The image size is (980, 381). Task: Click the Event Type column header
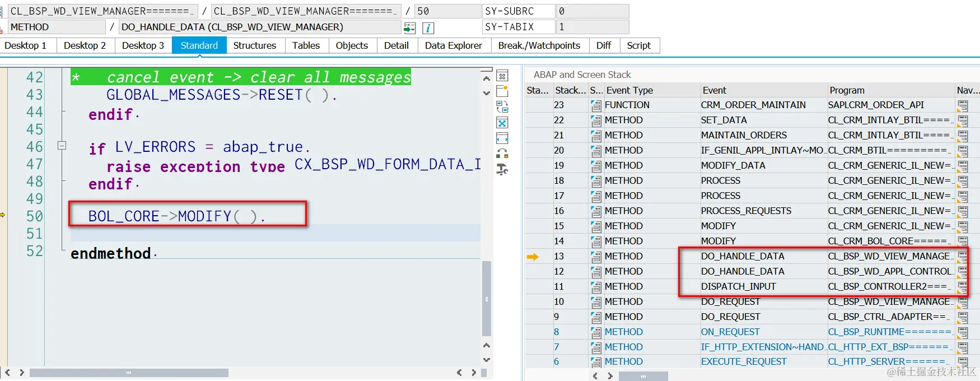(x=651, y=90)
